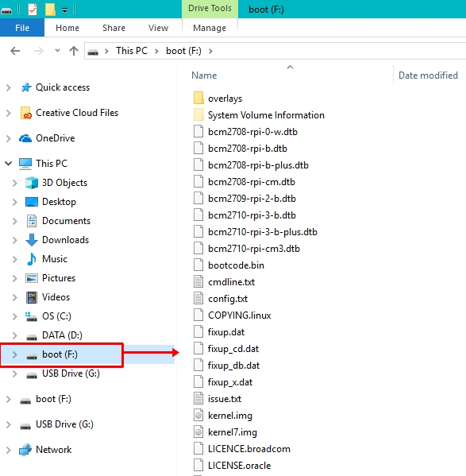466x476 pixels.
Task: Click the Properties quick access toolbar icon
Action: coord(32,10)
